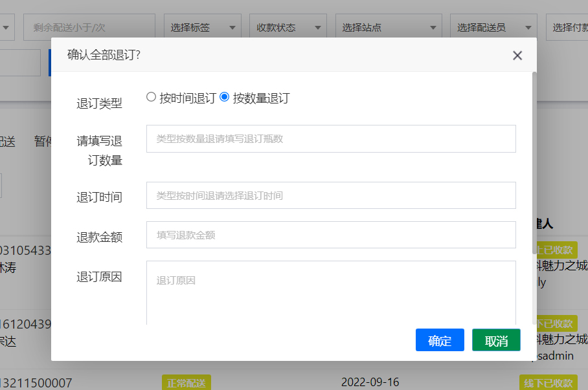Open the 选择付款 dropdown at far right

[x=567, y=28]
